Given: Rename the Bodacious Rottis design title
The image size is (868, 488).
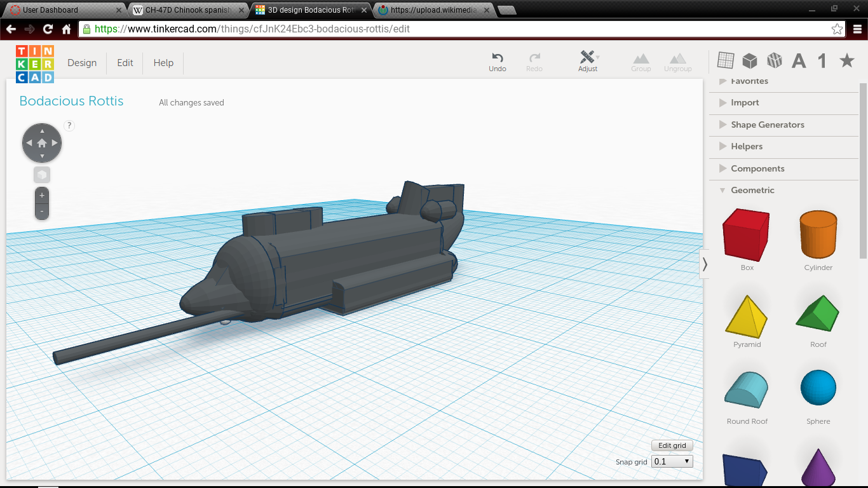Looking at the screenshot, I should [71, 101].
